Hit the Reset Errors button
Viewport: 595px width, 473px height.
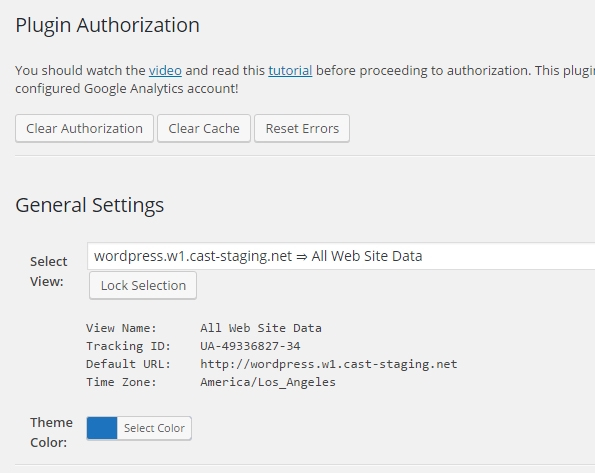point(302,128)
